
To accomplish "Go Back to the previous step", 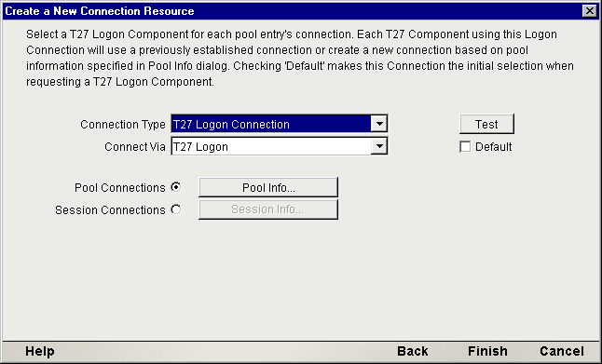I will pyautogui.click(x=412, y=351).
